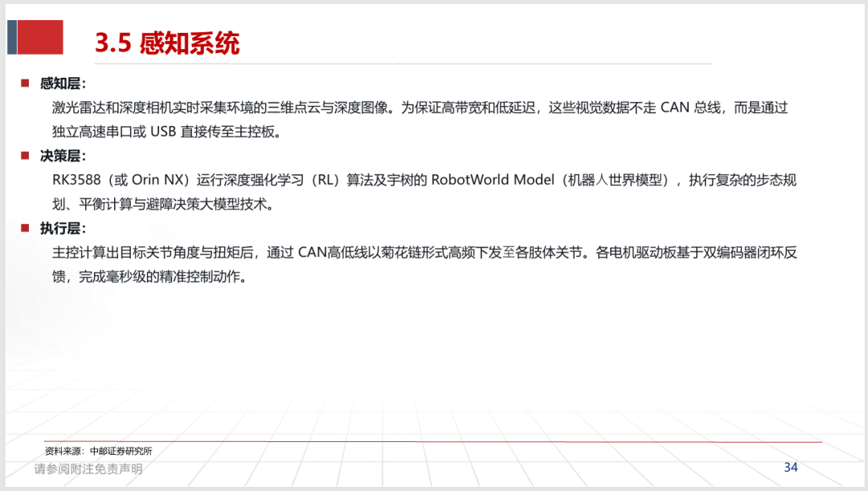Click the source note 中邮证券研究所
Screen dimensions: 868x491
coord(121,451)
